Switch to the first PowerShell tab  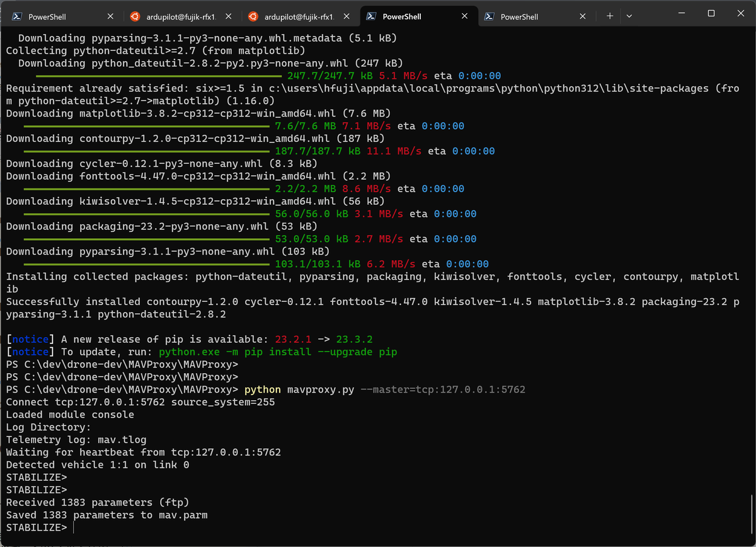tap(63, 17)
